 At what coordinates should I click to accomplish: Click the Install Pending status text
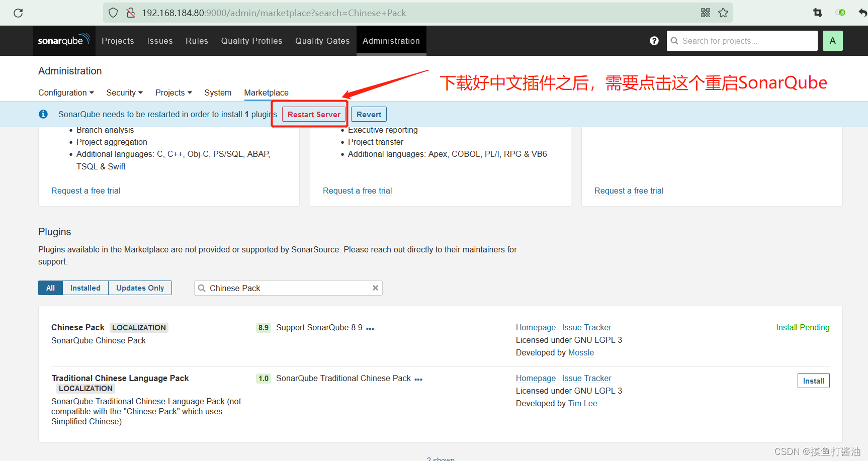tap(803, 327)
